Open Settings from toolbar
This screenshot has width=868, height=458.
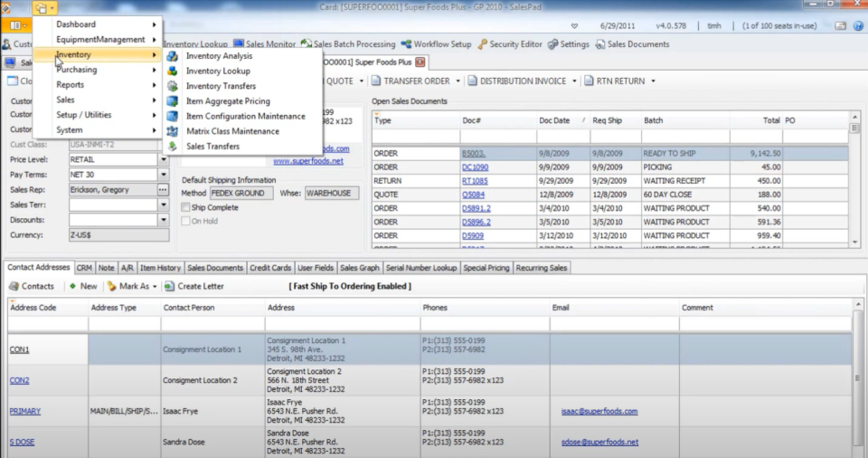(569, 43)
